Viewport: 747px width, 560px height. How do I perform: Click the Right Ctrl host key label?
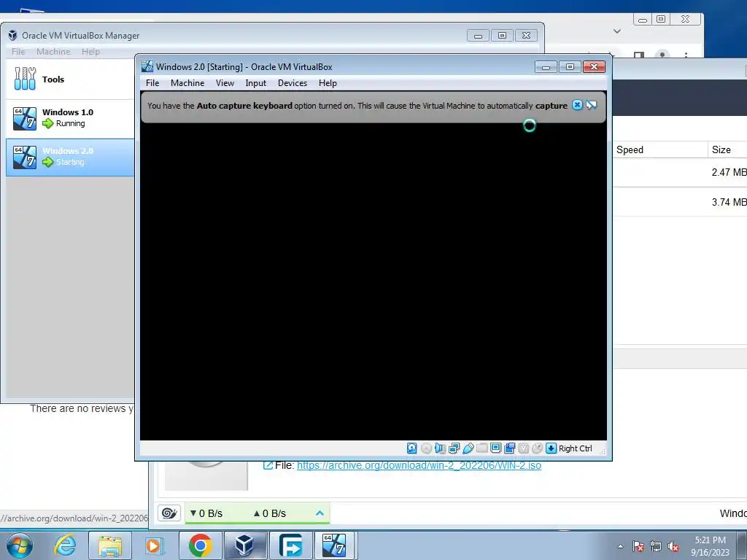[575, 448]
